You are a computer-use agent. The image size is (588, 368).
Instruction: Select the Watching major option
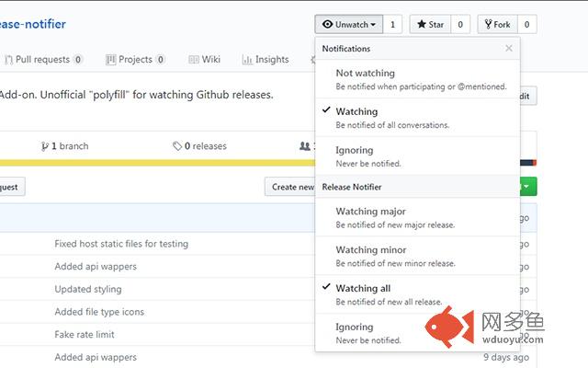[x=418, y=217]
